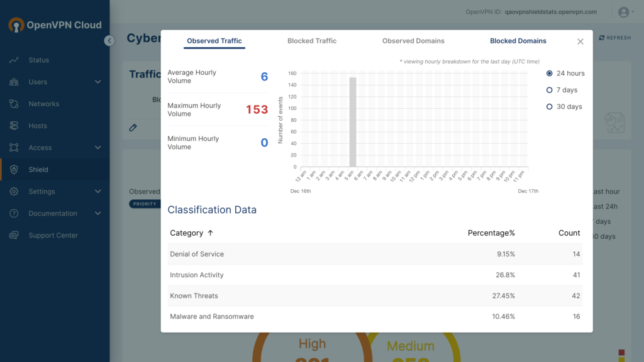644x362 pixels.
Task: Expand the Documentation submenu chevron
Action: click(97, 214)
